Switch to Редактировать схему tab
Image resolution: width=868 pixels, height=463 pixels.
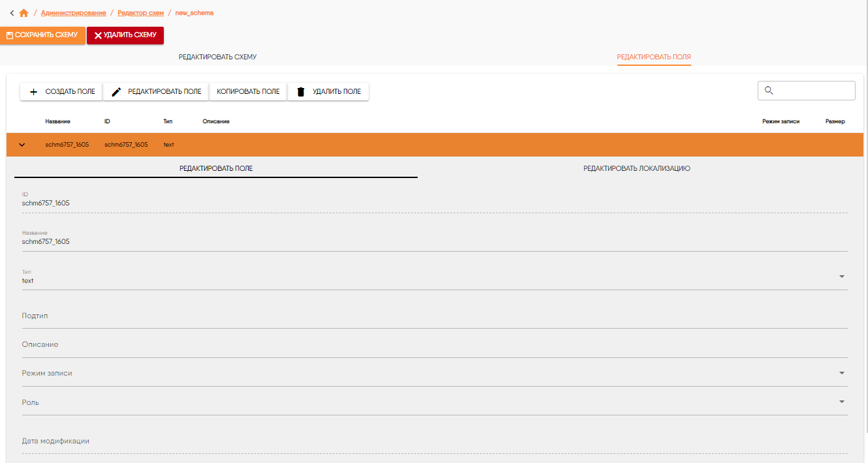point(218,57)
